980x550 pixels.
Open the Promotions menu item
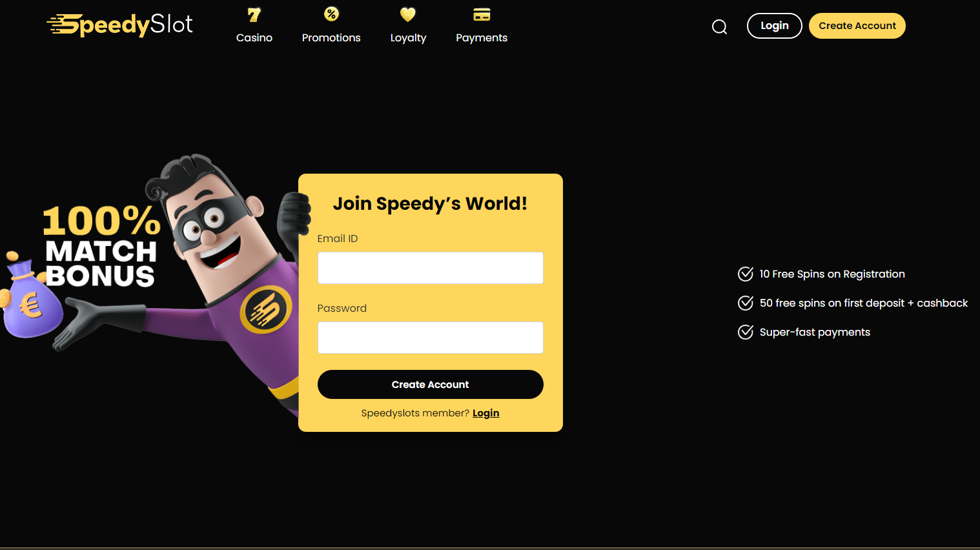[x=331, y=37]
